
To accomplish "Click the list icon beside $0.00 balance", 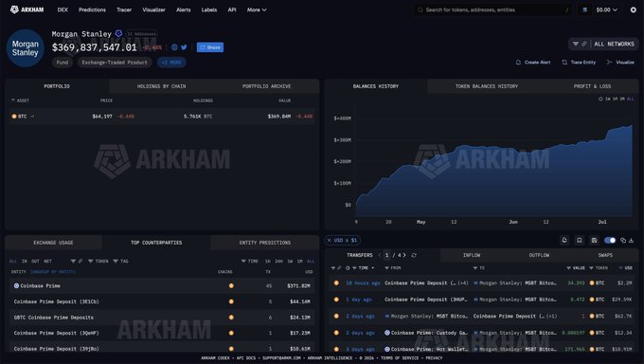I will point(585,9).
